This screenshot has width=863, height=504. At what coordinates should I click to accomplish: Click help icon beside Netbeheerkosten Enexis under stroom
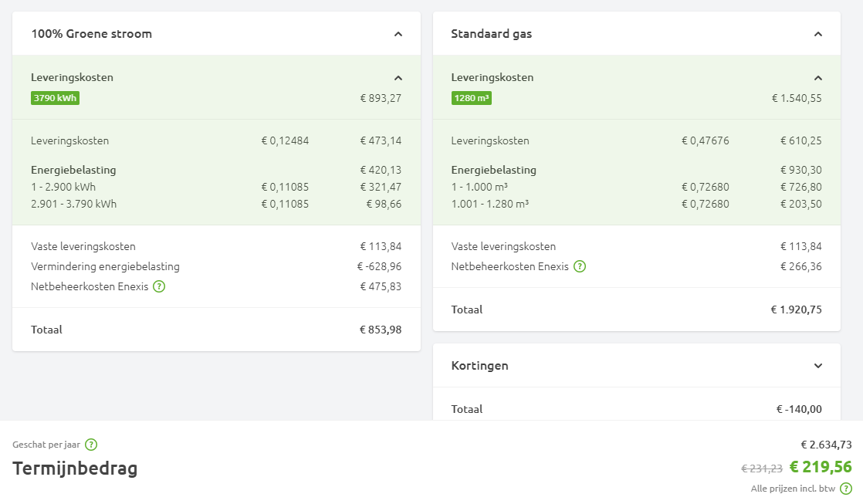[x=159, y=286]
